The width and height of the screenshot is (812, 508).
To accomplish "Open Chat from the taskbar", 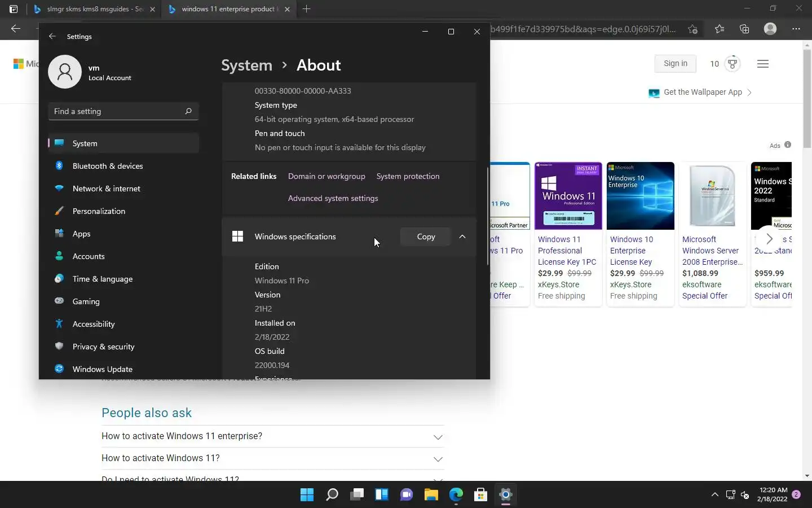I will point(407,495).
